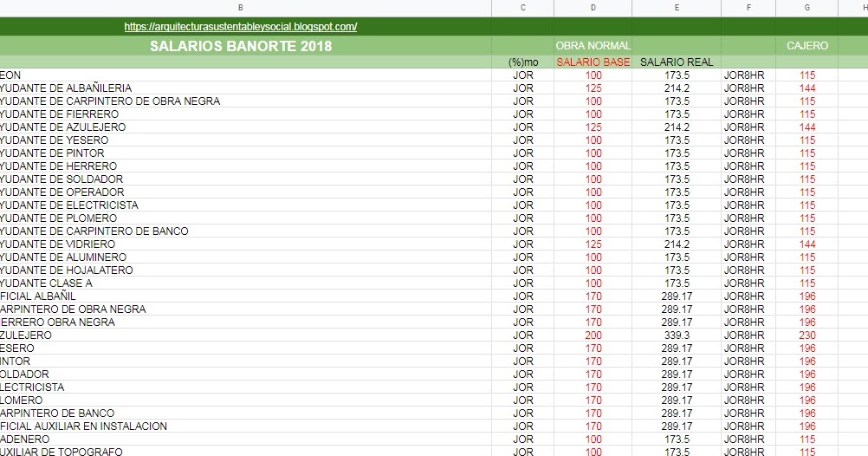Select the OLDADOR row name cell

(x=245, y=375)
